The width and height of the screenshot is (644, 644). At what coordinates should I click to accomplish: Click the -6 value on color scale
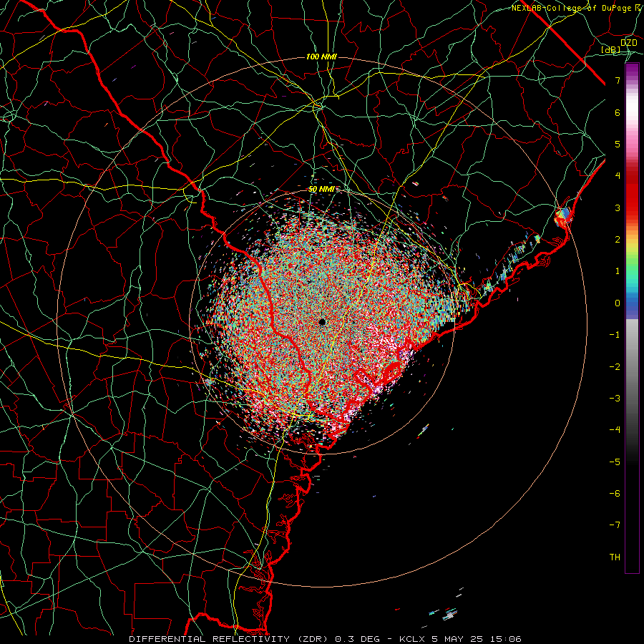(615, 494)
